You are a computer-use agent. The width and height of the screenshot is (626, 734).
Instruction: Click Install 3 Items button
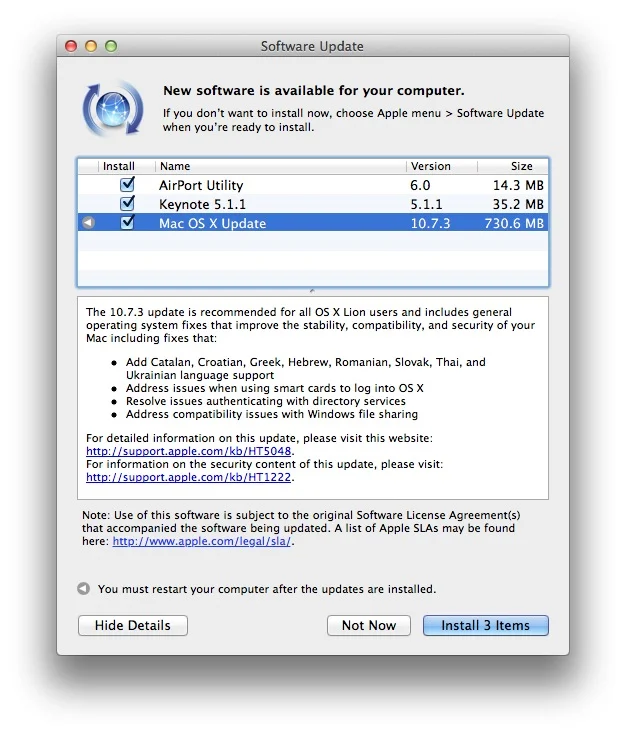pyautogui.click(x=486, y=625)
